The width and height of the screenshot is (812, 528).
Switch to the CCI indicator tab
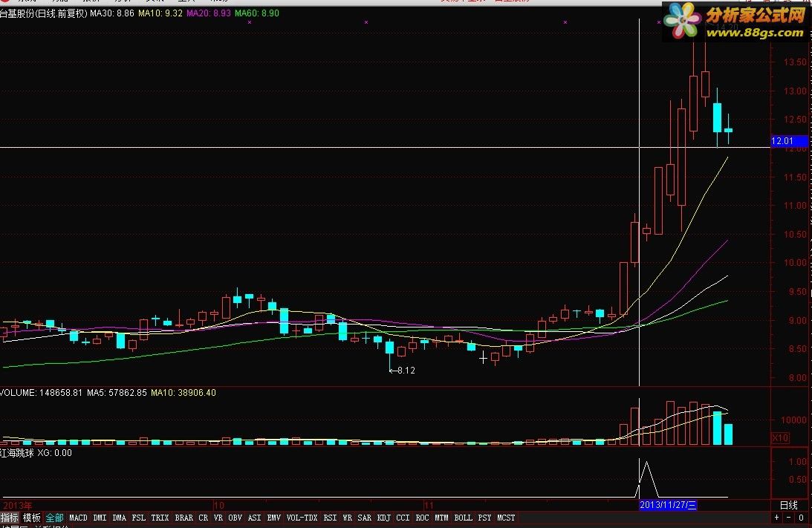[x=403, y=518]
